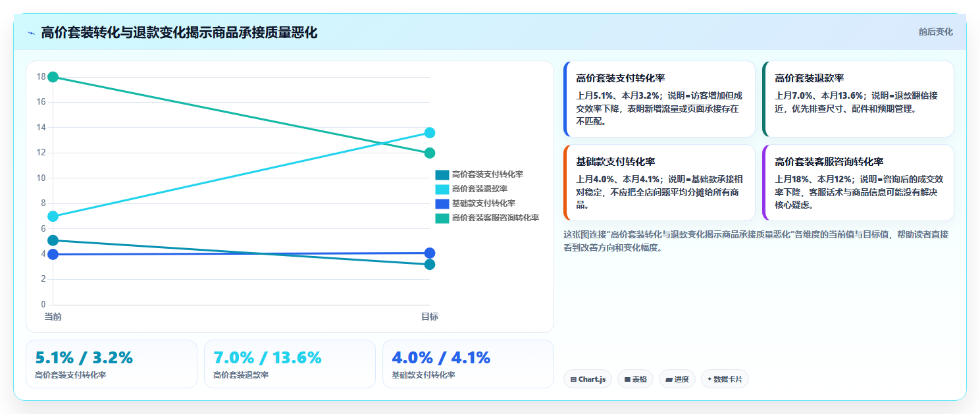
Task: Click legend label 高价套装支付转化率
Action: coord(488,174)
